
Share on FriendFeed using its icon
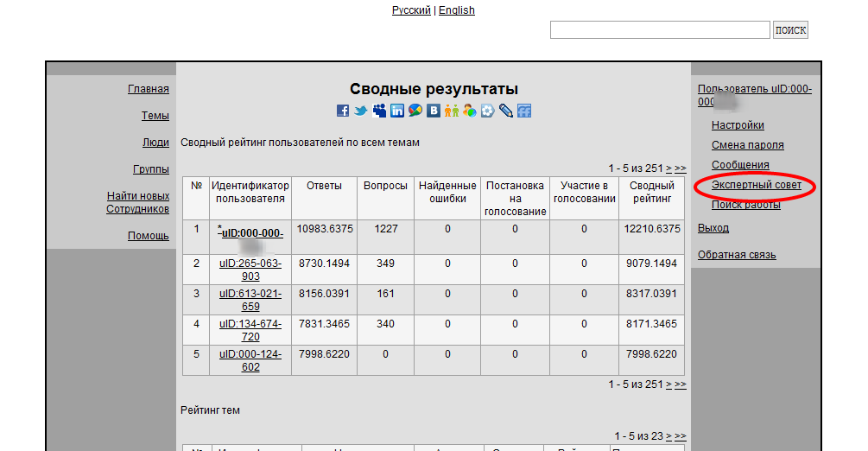pos(524,111)
